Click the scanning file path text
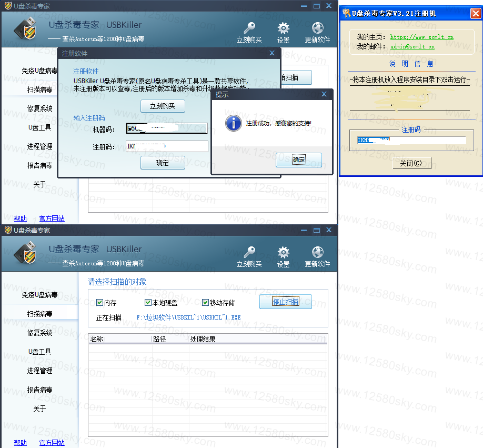 188,317
